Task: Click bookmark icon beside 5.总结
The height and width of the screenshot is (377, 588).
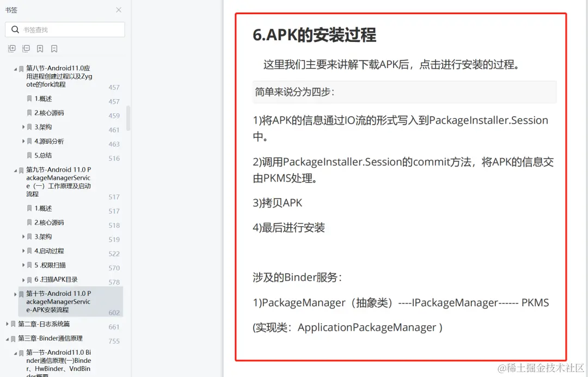Action: click(x=29, y=155)
